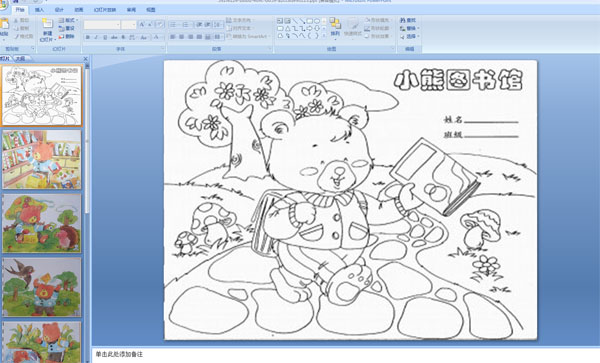
Task: Click the Italic formatting icon
Action: click(x=96, y=37)
